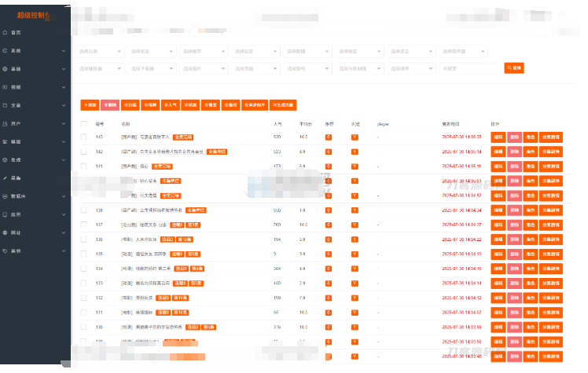Click the globe icon beside 网址
This screenshot has height=373, width=588.
coord(6,232)
